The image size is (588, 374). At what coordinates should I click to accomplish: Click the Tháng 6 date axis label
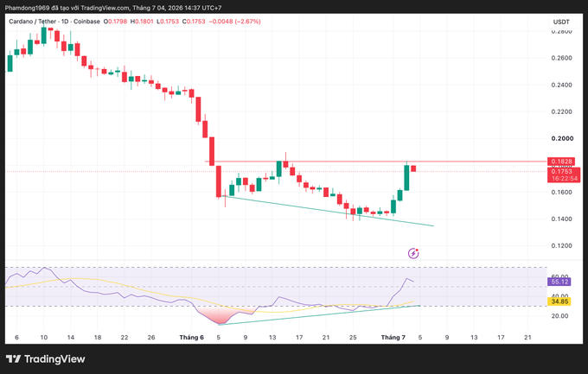point(192,337)
